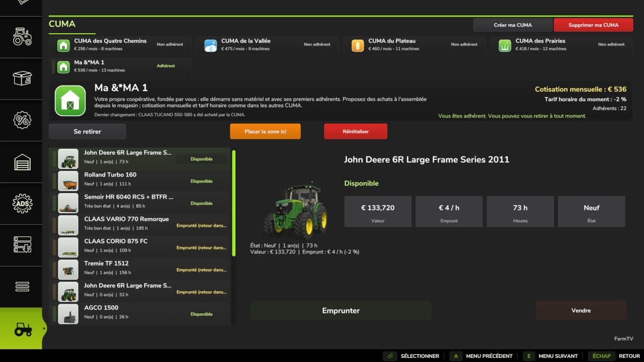Select the CUMA des Quatre Chemins card
644x362 pixels.
point(120,45)
